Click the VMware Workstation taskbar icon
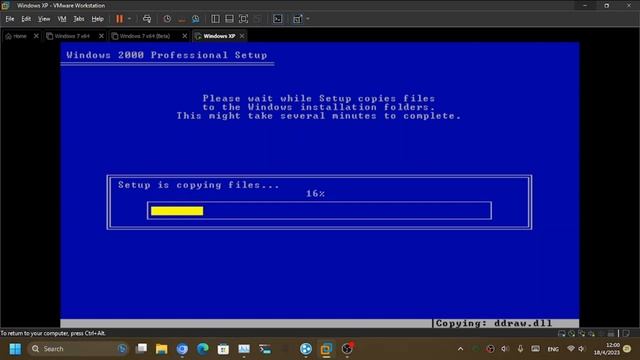This screenshot has height=360, width=640. 326,349
